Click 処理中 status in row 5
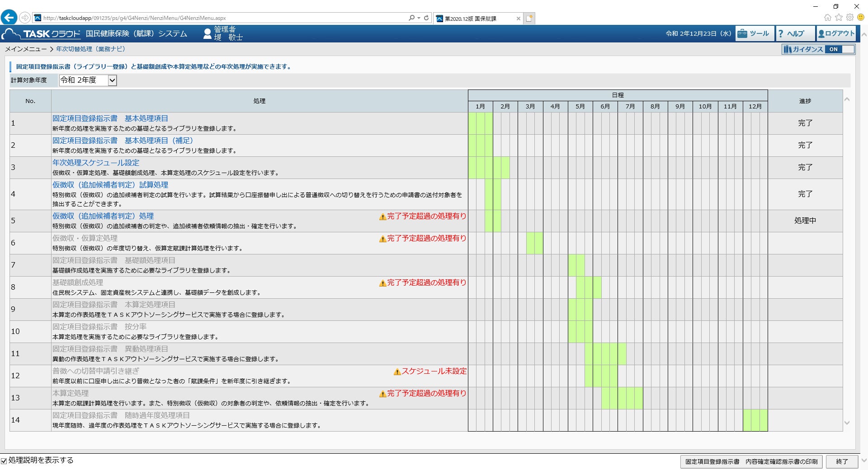Viewport: 868px width, 470px height. tap(805, 221)
